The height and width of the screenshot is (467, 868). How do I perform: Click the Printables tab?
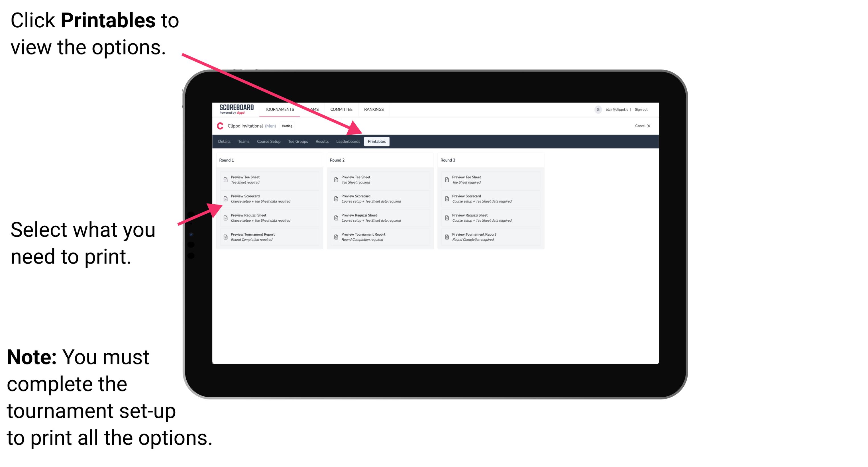376,142
